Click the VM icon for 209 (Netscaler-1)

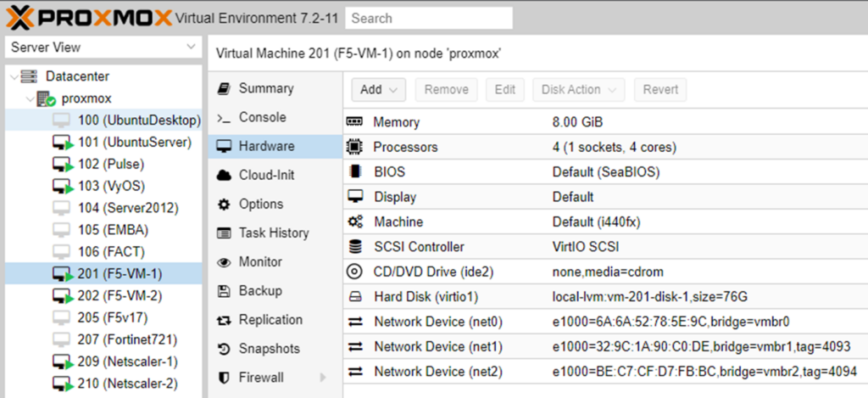point(63,362)
